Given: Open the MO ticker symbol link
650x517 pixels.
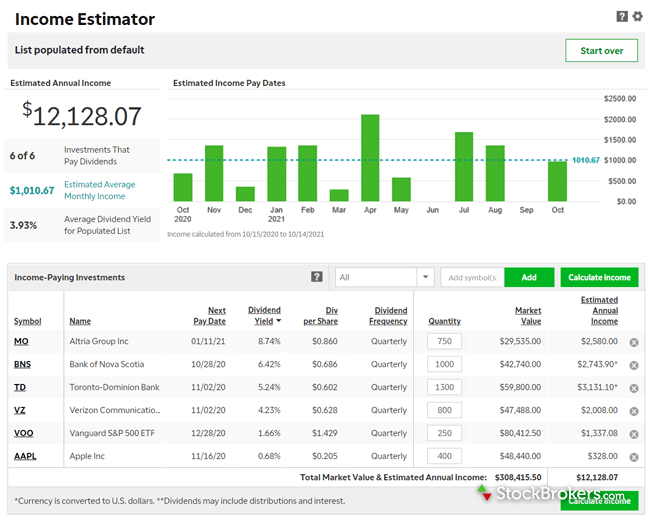Looking at the screenshot, I should coord(21,342).
